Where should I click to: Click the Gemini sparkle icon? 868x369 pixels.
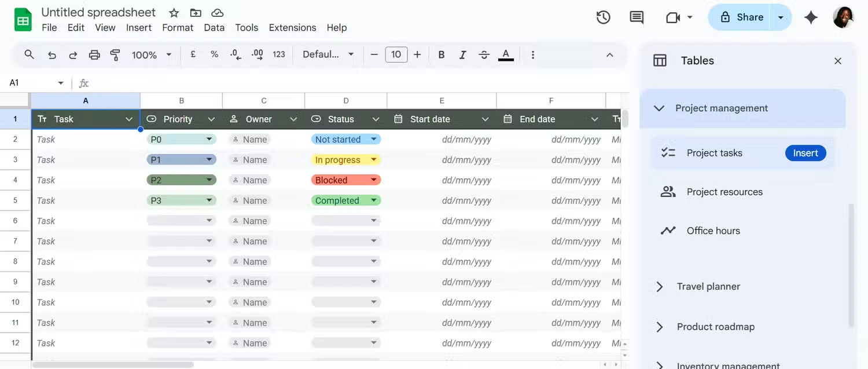tap(811, 17)
